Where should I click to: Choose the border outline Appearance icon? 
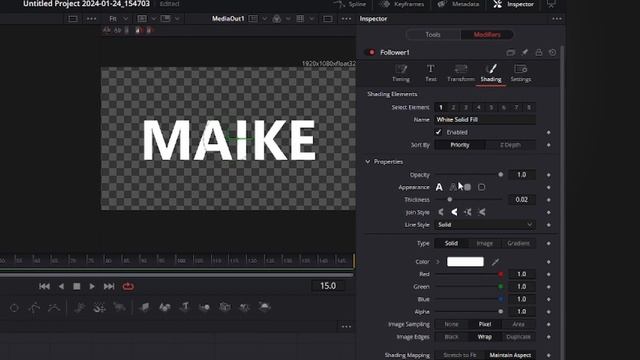[482, 187]
